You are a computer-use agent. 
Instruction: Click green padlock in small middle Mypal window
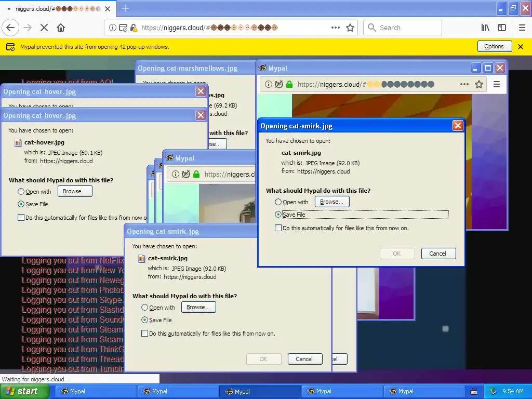point(196,175)
